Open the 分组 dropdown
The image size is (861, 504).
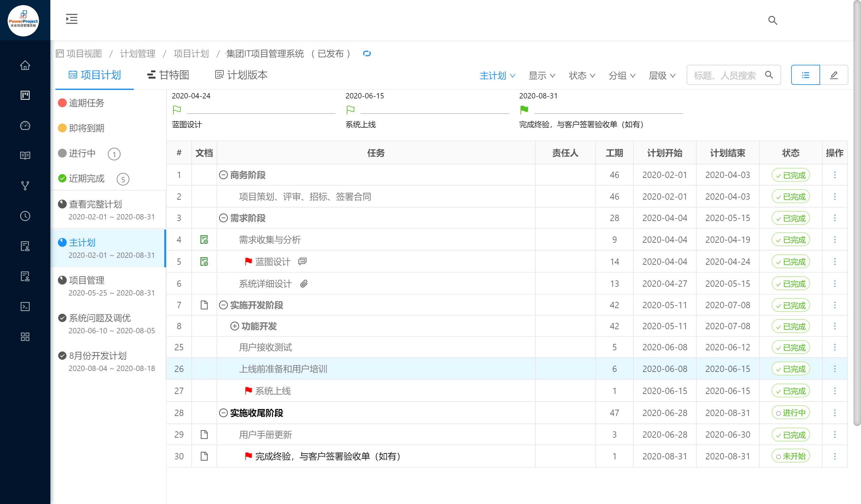coord(622,75)
